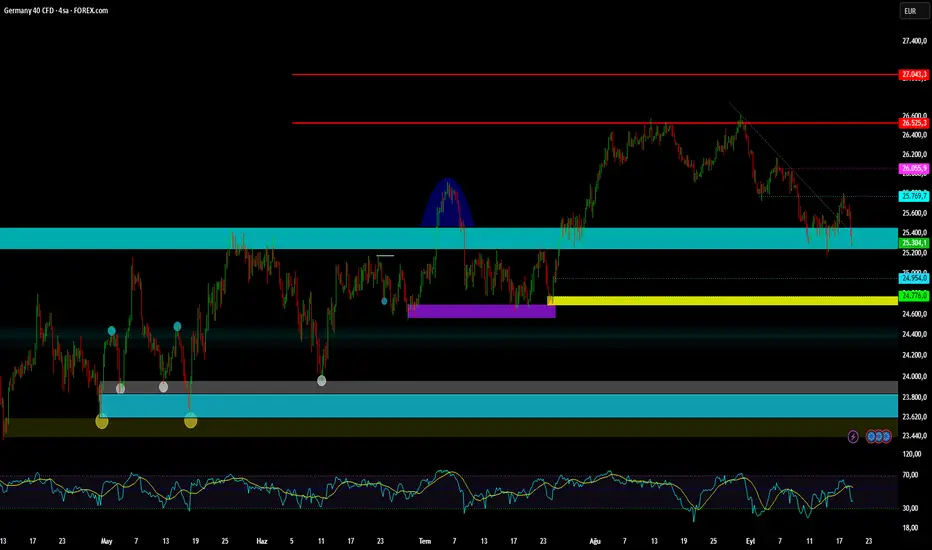Click the purple lightning bolt event icon
This screenshot has width=932, height=550.
pyautogui.click(x=853, y=437)
